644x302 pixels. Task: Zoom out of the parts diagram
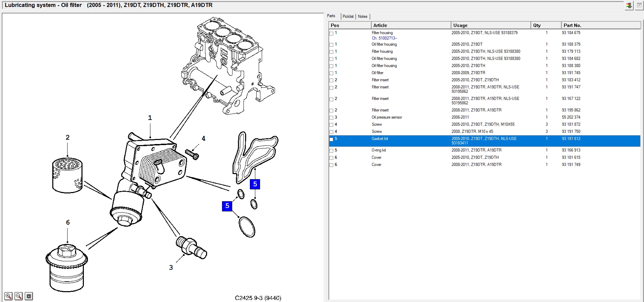(19, 296)
